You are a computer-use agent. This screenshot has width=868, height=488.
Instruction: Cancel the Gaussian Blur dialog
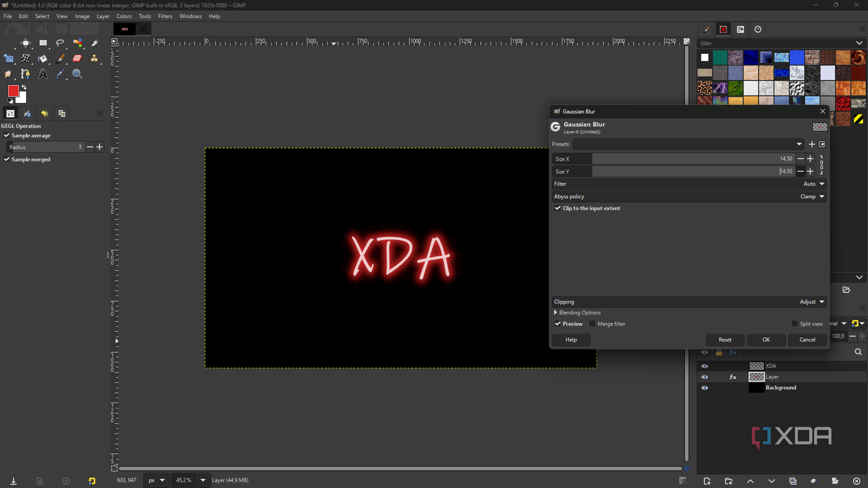(x=807, y=340)
